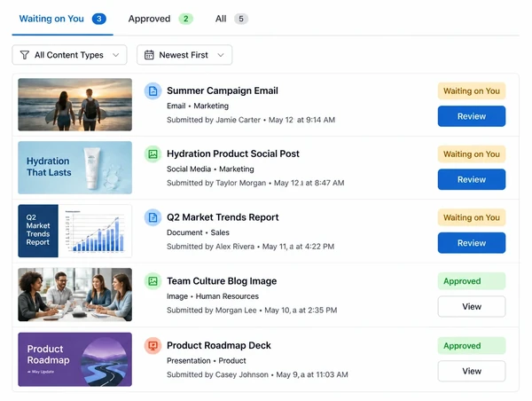Click Waiting on You badge for Summer Campaign Email
The image size is (532, 401).
coord(472,91)
